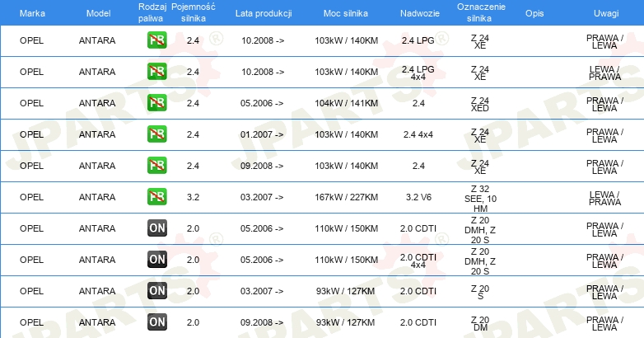The image size is (644, 338).
Task: Select the 104kW / 141KM power cell
Action: (x=346, y=103)
